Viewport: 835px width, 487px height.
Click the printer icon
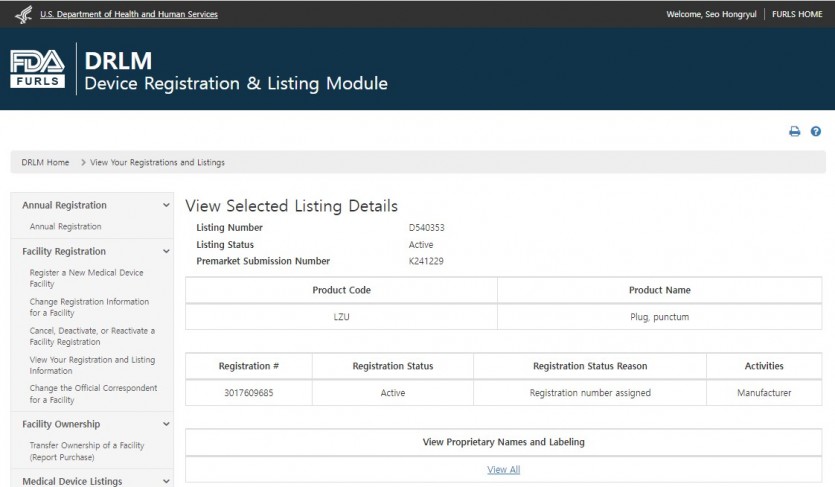(795, 132)
